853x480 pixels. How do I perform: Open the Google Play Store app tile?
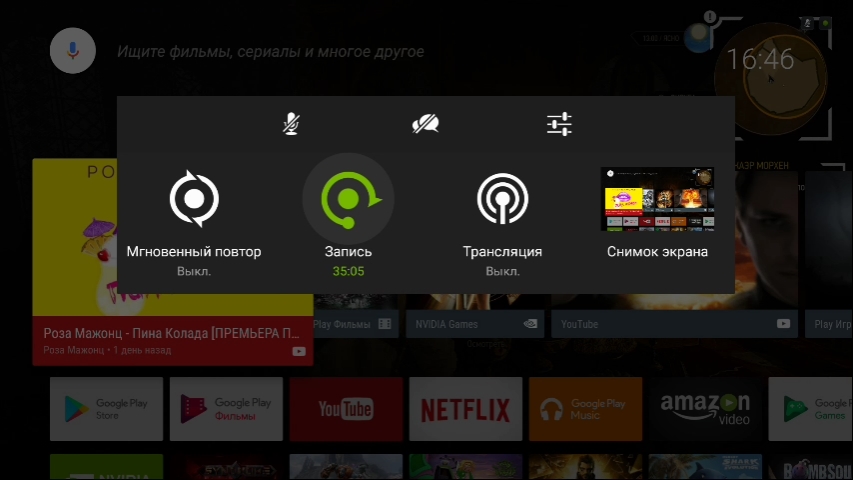click(x=106, y=409)
